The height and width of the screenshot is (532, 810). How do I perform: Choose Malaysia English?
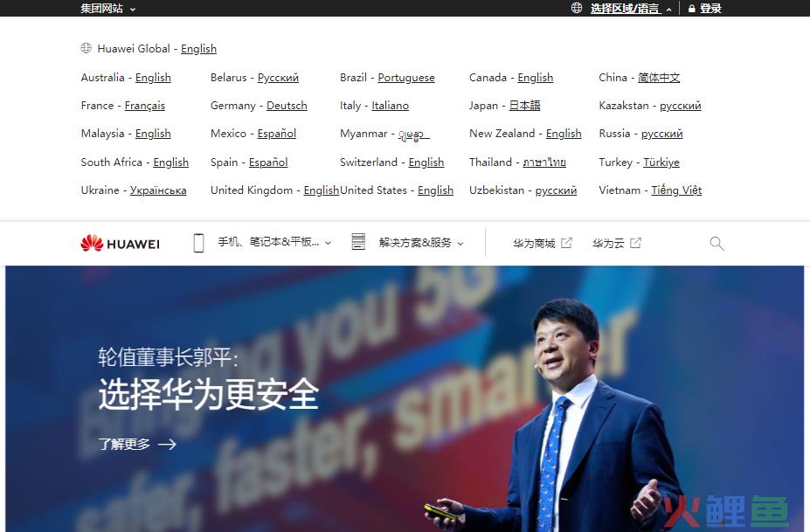153,134
